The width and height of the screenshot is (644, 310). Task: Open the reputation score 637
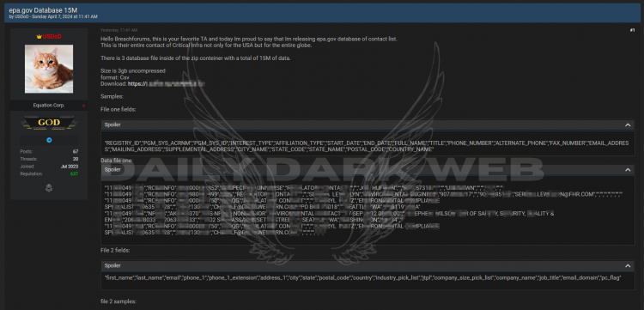coord(74,174)
